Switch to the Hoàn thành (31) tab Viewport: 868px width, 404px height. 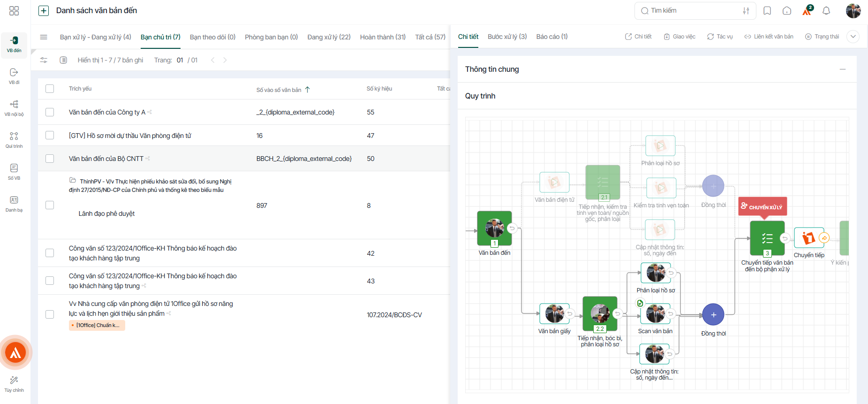pyautogui.click(x=383, y=37)
